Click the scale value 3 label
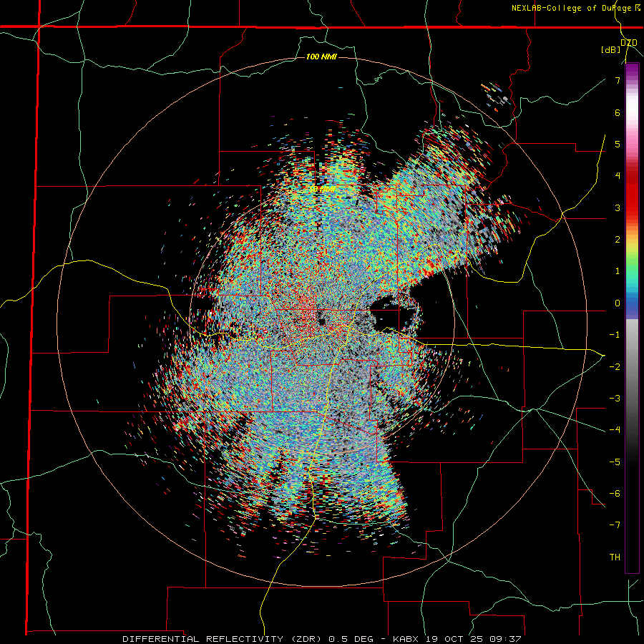The width and height of the screenshot is (644, 644). point(618,208)
